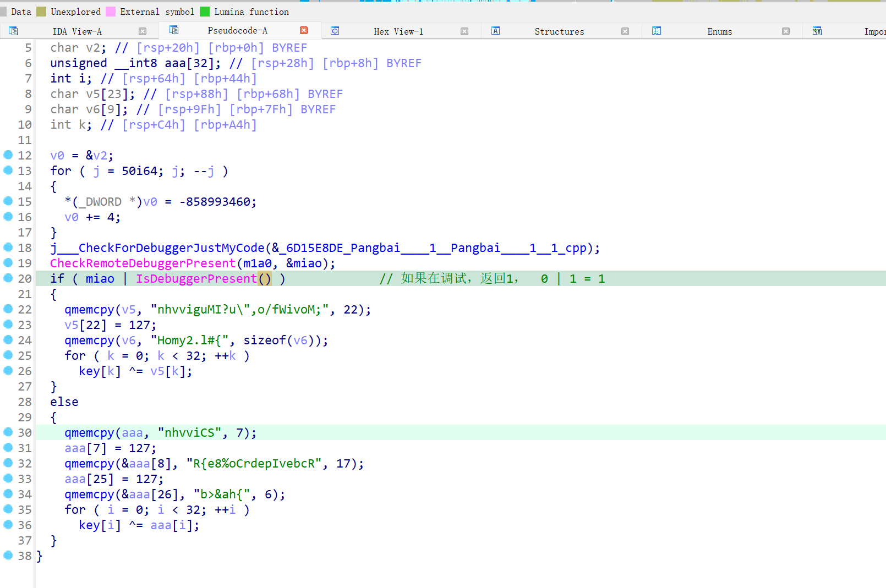Screen dimensions: 886x588
Task: Click the qmemcpy call on line 30
Action: [89, 433]
